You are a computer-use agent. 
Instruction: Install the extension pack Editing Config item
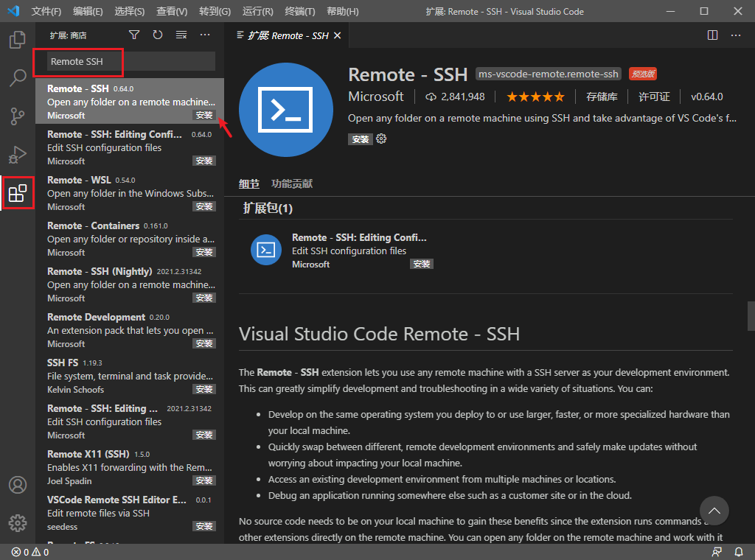(422, 264)
